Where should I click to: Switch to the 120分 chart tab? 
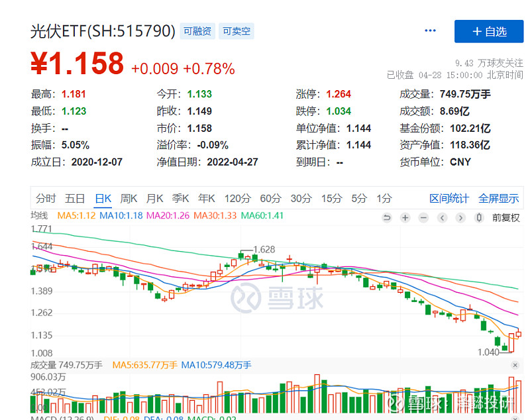[x=238, y=198]
